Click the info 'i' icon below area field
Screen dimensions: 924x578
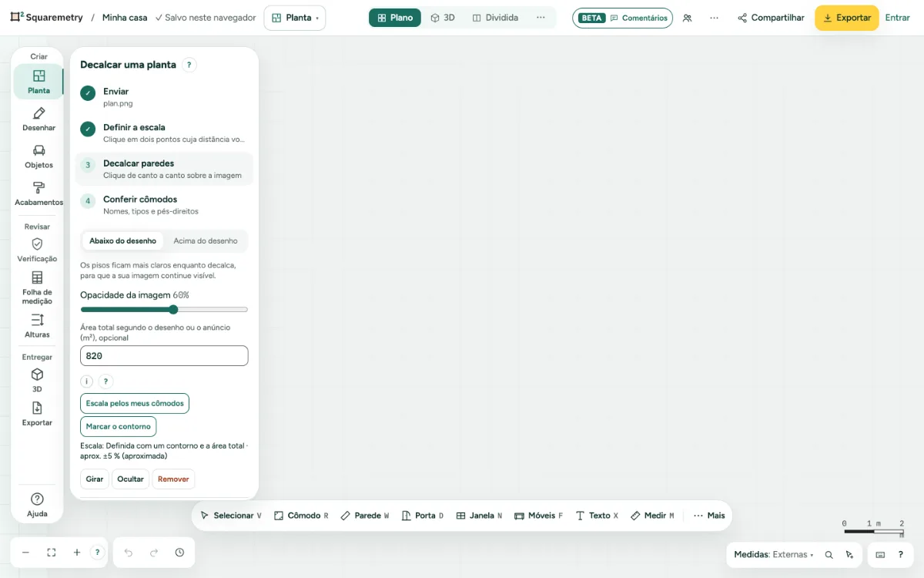[x=86, y=381]
